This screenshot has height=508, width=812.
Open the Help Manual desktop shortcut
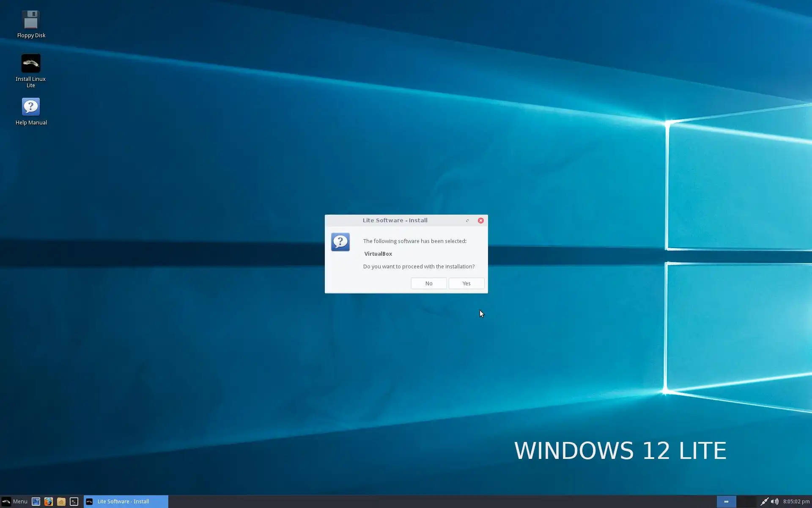click(x=31, y=107)
